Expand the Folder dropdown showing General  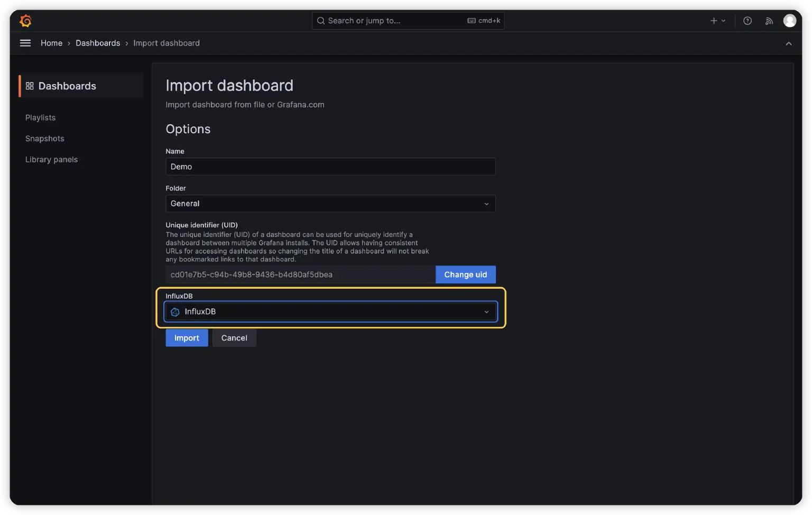pyautogui.click(x=330, y=204)
